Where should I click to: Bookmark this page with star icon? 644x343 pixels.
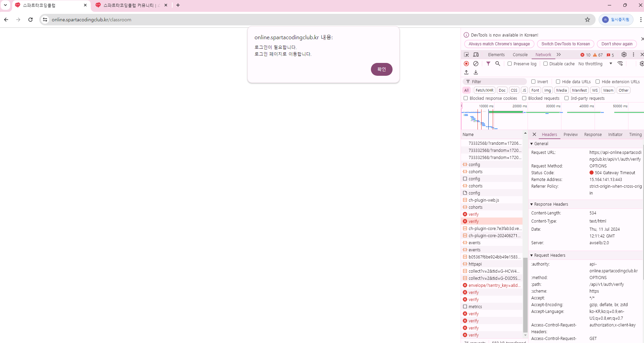coord(587,20)
